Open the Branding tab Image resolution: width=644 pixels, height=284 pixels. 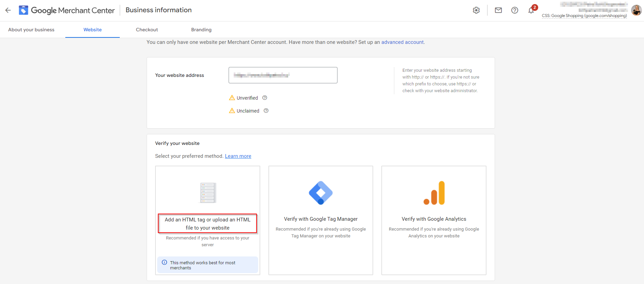(201, 30)
